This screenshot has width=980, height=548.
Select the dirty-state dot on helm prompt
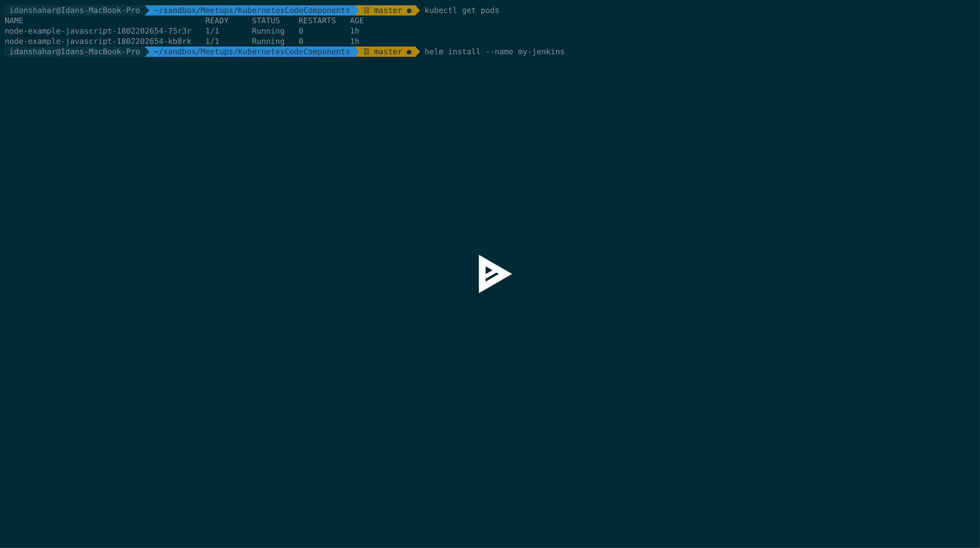click(409, 52)
